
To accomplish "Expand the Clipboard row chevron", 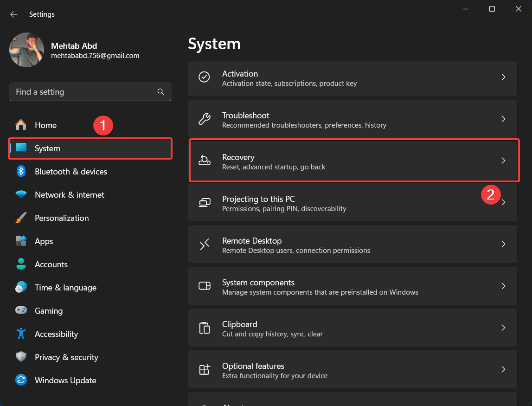I will [x=504, y=328].
